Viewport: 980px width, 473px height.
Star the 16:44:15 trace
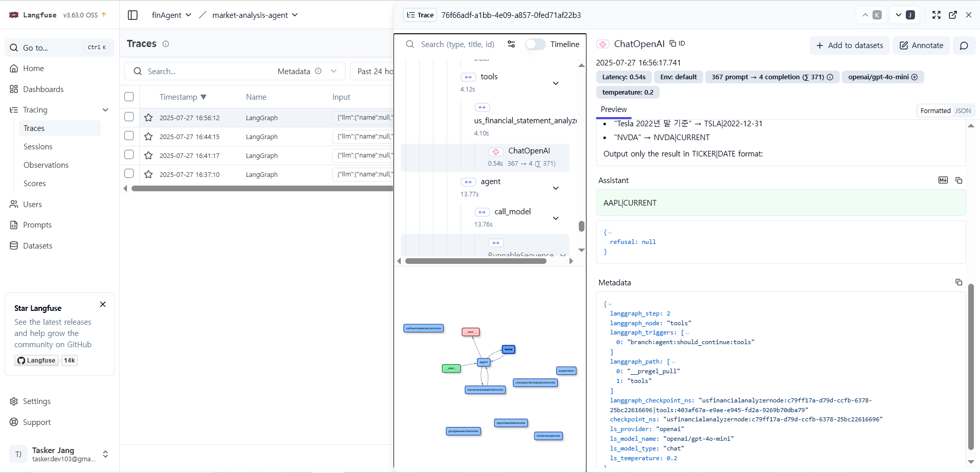148,137
